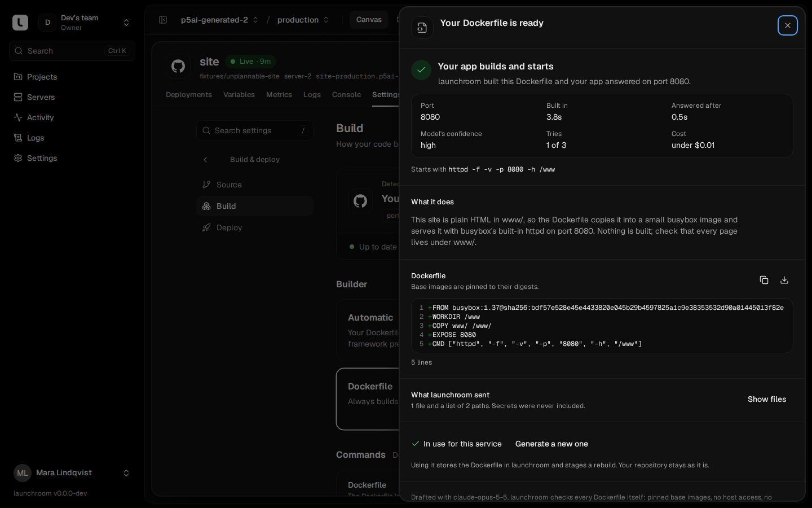Toggle the sidebar collapse icon
The height and width of the screenshot is (508, 812).
[x=163, y=20]
